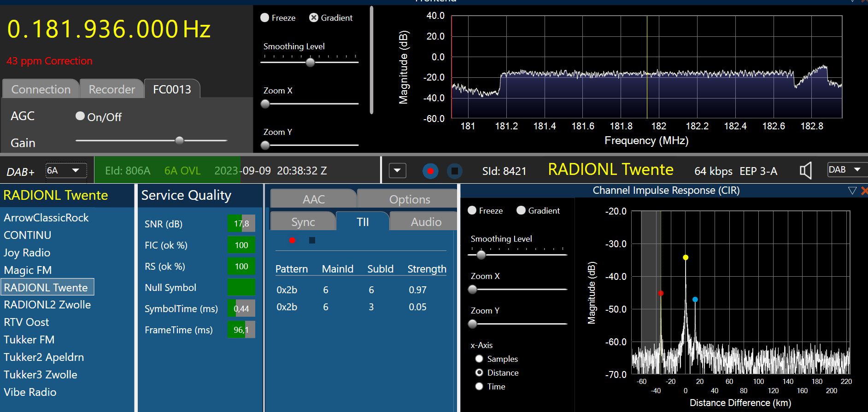868x412 pixels.
Task: Mute audio with the speaker icon
Action: pyautogui.click(x=805, y=171)
